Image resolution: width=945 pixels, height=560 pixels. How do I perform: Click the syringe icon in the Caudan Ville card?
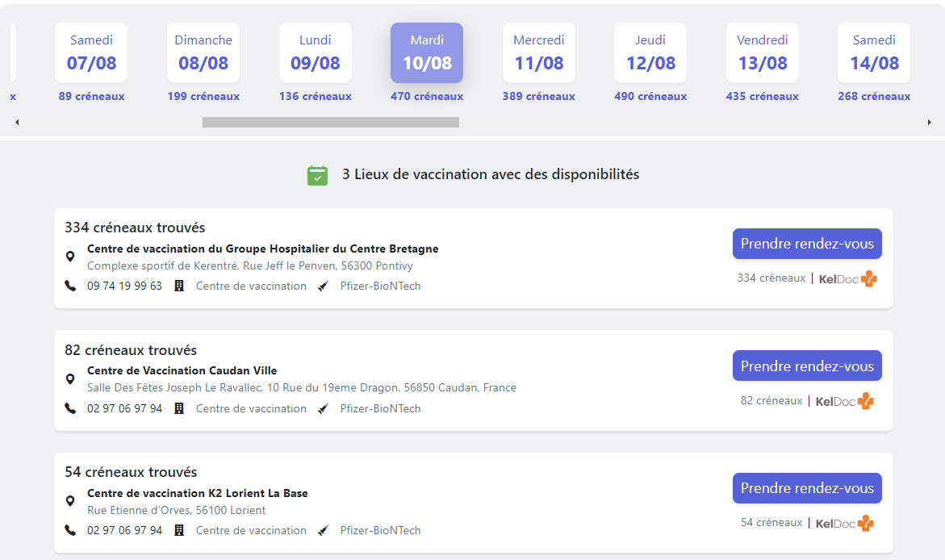(324, 408)
